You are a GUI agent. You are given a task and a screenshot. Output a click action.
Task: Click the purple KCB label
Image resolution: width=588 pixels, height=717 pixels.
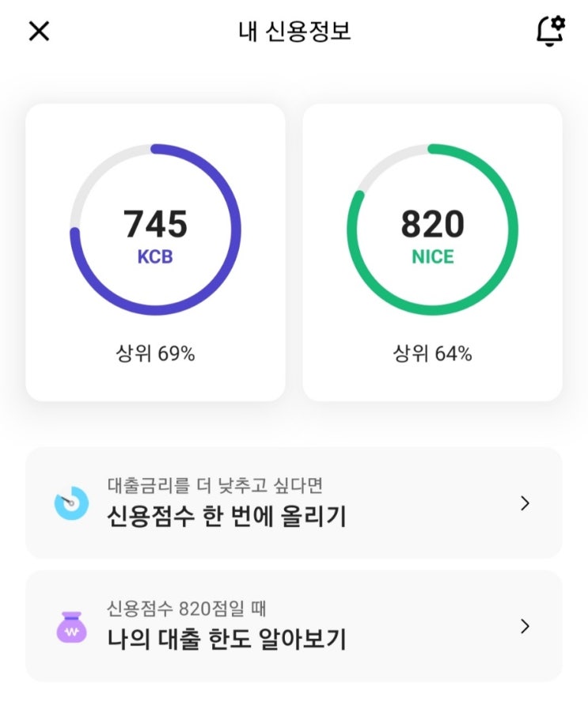pyautogui.click(x=155, y=257)
